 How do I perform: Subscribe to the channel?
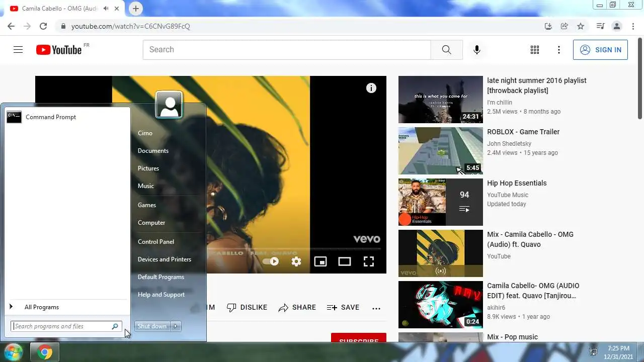tap(359, 338)
